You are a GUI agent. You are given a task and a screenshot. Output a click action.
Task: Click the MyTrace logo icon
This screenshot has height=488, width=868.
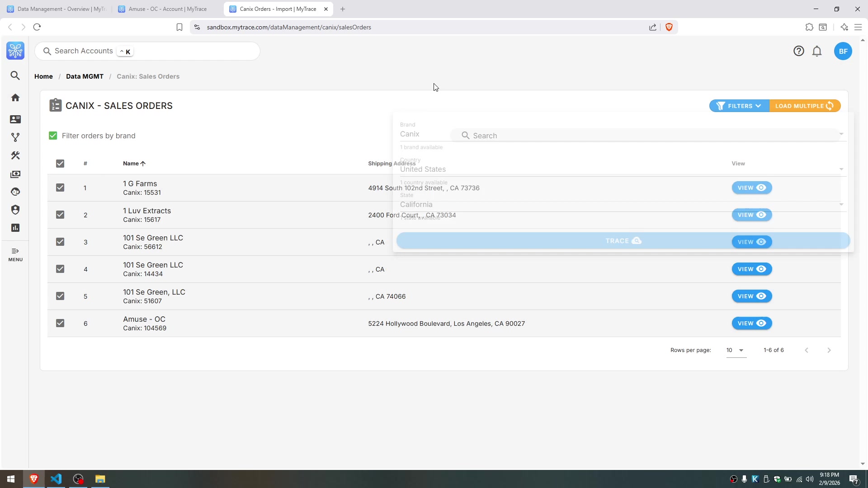pyautogui.click(x=15, y=51)
